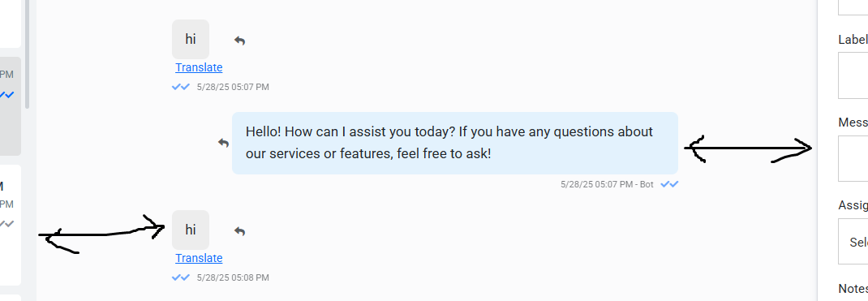
Task: Click read-receipt checkmarks beside 05:08 PM timestamp
Action: tap(181, 277)
